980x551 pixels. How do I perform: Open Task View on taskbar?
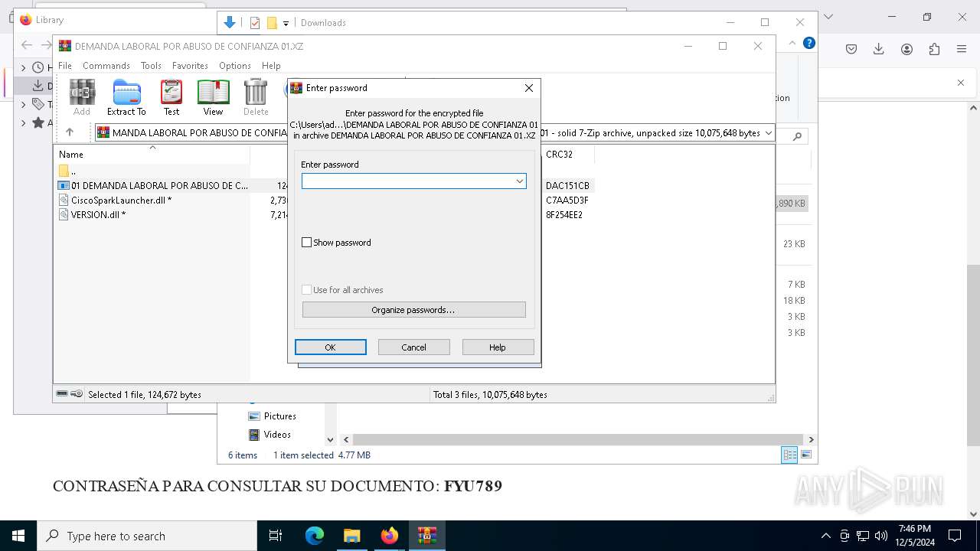pyautogui.click(x=276, y=536)
